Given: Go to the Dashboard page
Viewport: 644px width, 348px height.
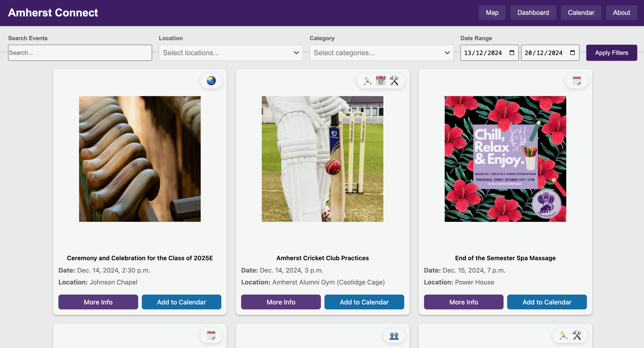Looking at the screenshot, I should [533, 13].
